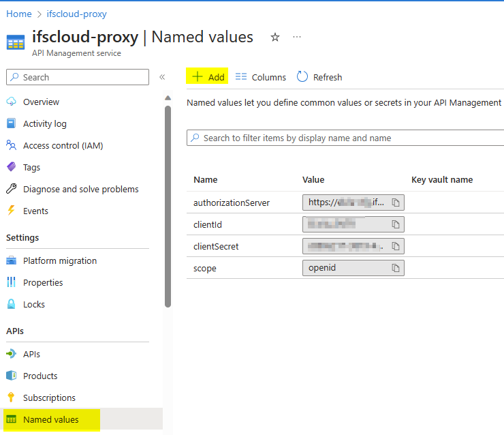Refresh the named values list
This screenshot has width=504, height=435.
coord(319,77)
